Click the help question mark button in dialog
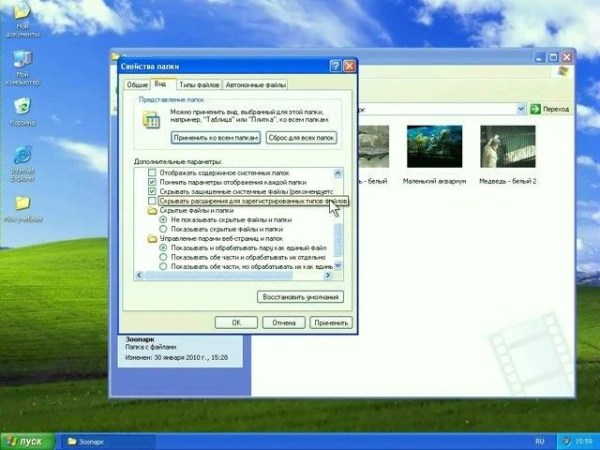This screenshot has width=600, height=450. (x=334, y=66)
